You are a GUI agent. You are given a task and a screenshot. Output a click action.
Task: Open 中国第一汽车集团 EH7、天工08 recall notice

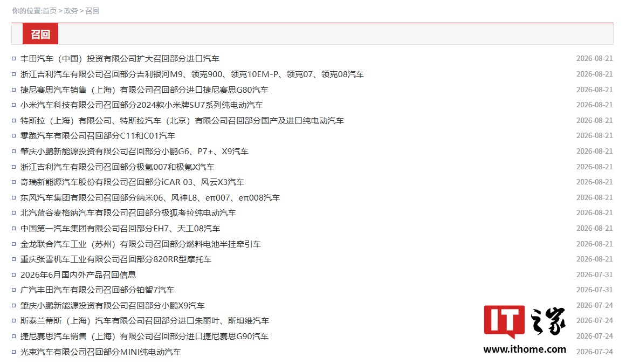[x=120, y=228]
